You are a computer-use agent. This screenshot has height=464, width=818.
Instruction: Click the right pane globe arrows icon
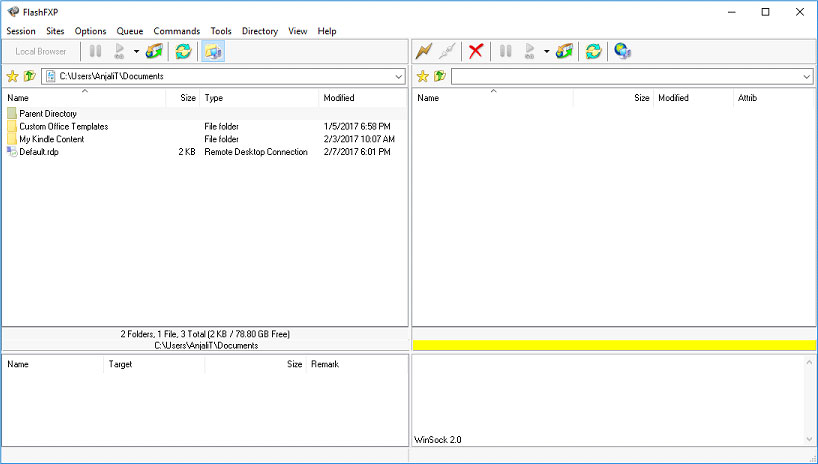click(x=564, y=51)
